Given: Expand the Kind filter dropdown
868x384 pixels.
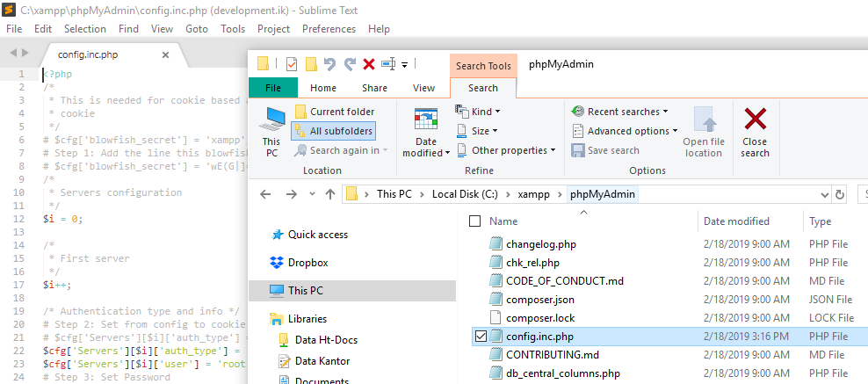Looking at the screenshot, I should pyautogui.click(x=478, y=112).
